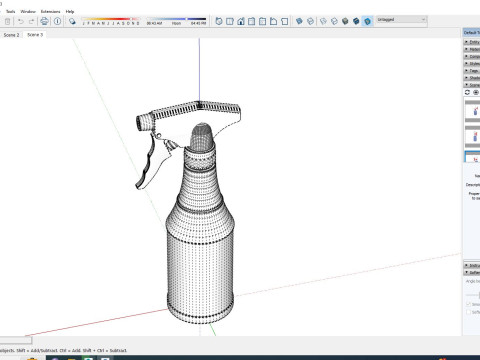Switch to Iso view
The image size is (480, 360).
219,21
